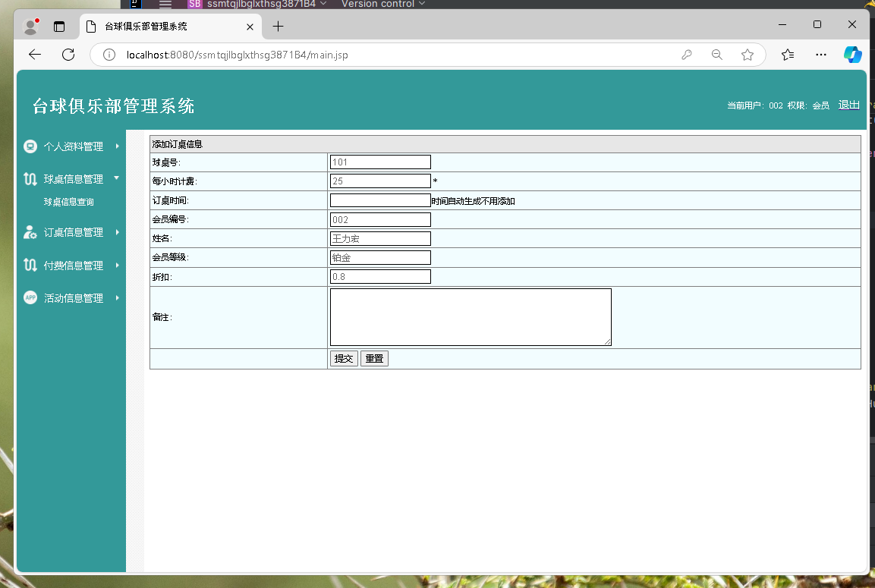Reset the form with 重置 button
Image resolution: width=875 pixels, height=588 pixels.
pyautogui.click(x=374, y=359)
